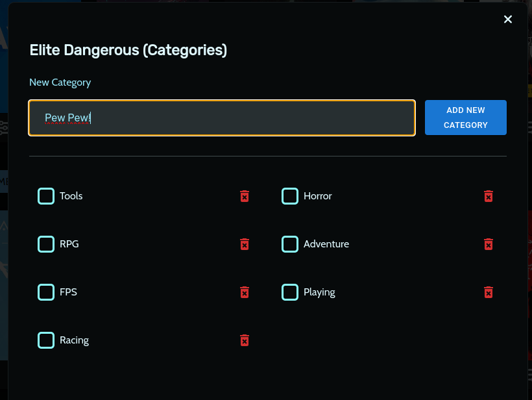Delete the RPG category via trash icon
The width and height of the screenshot is (532, 400).
245,244
